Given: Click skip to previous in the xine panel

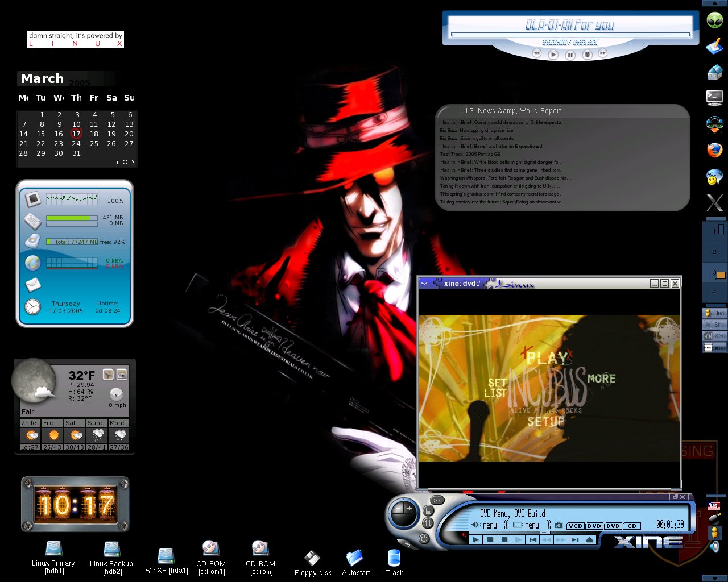Looking at the screenshot, I should coord(532,540).
